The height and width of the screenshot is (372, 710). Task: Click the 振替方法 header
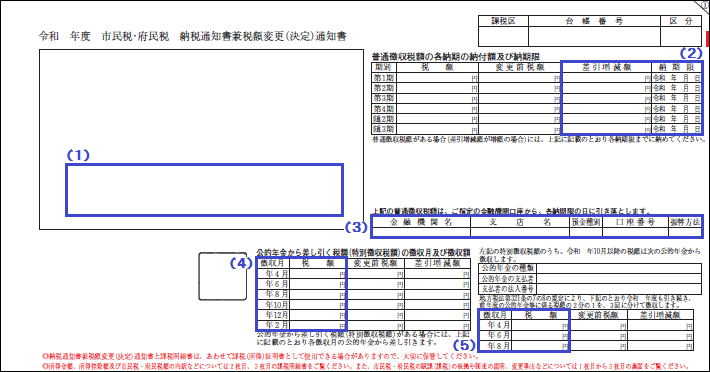pos(685,222)
